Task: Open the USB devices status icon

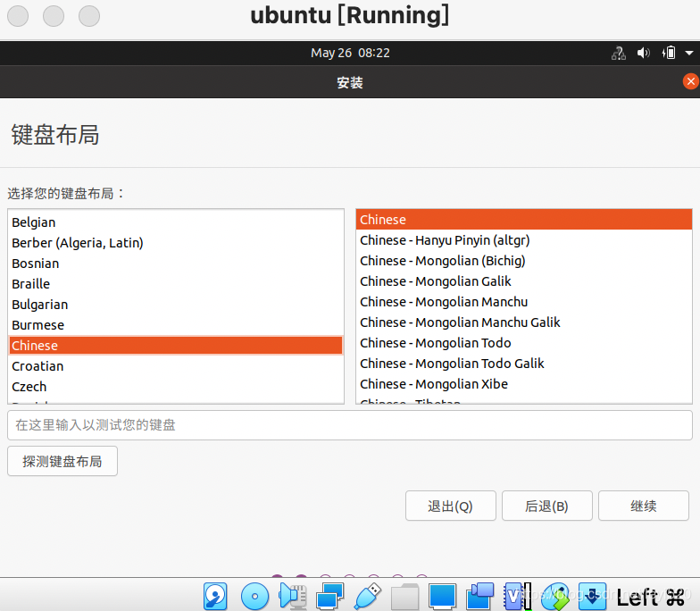Action: (368, 597)
